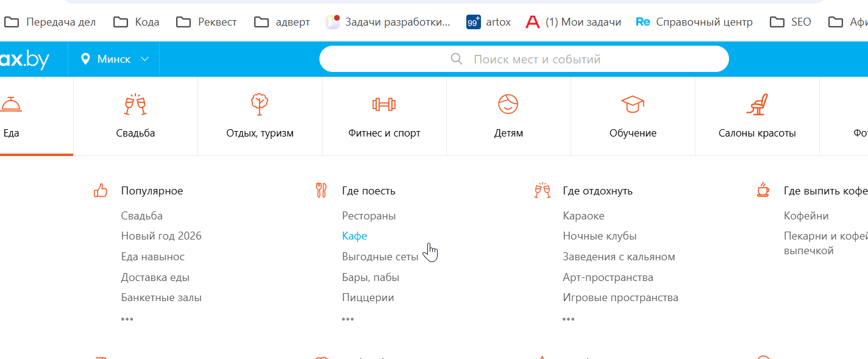868x359 pixels.
Task: Open the (1) Мои задачи bookmark
Action: coord(574,22)
